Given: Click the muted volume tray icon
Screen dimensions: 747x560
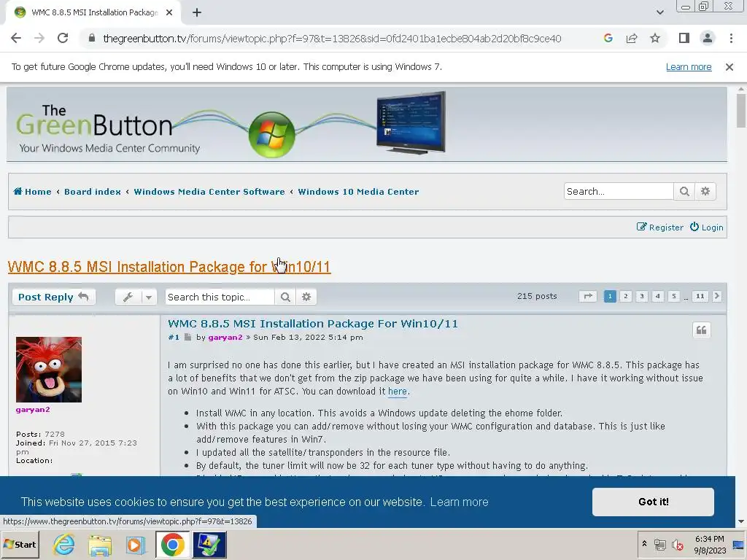Looking at the screenshot, I should pyautogui.click(x=677, y=544).
